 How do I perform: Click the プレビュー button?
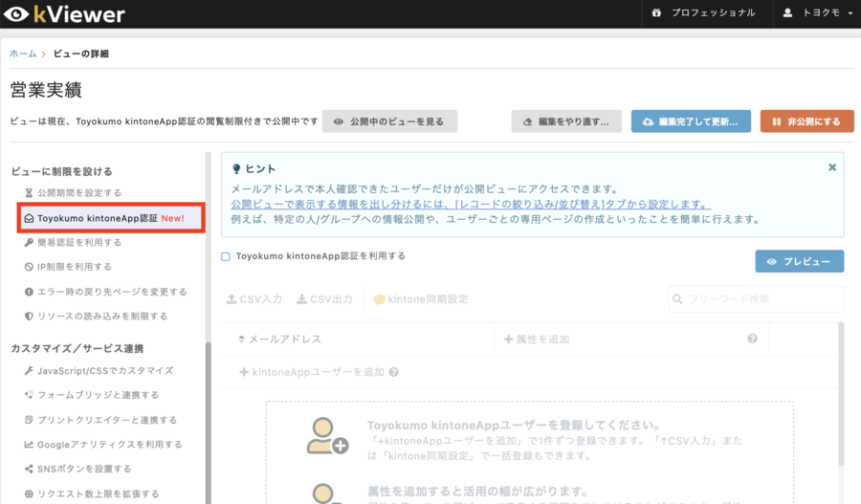click(x=800, y=261)
